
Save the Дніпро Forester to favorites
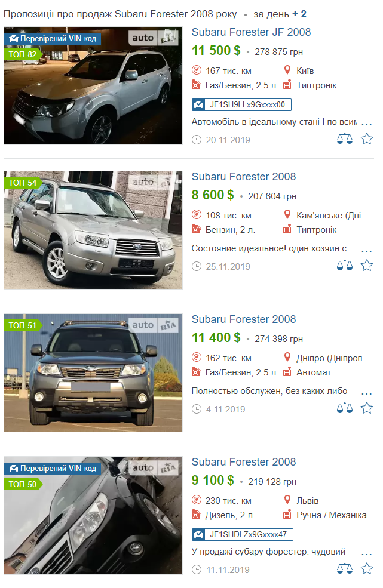pos(366,408)
